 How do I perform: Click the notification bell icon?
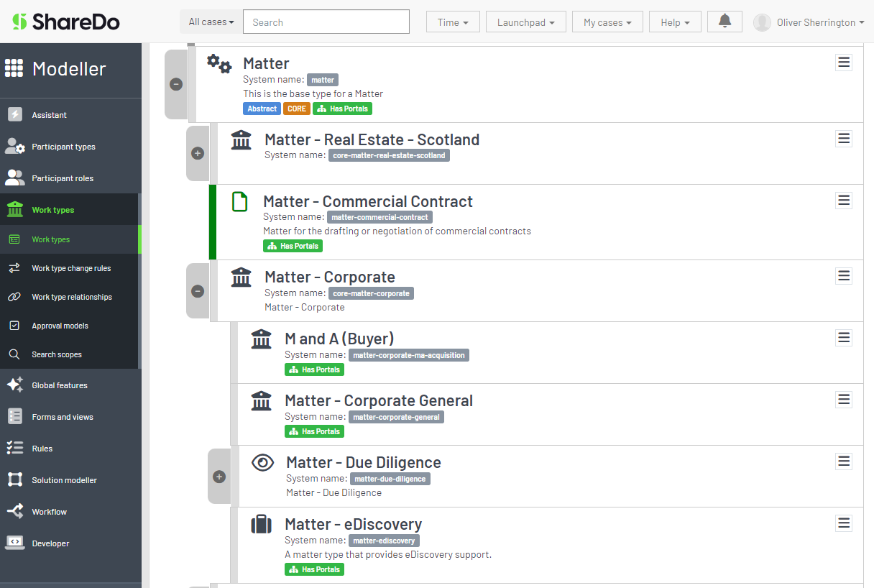click(724, 22)
